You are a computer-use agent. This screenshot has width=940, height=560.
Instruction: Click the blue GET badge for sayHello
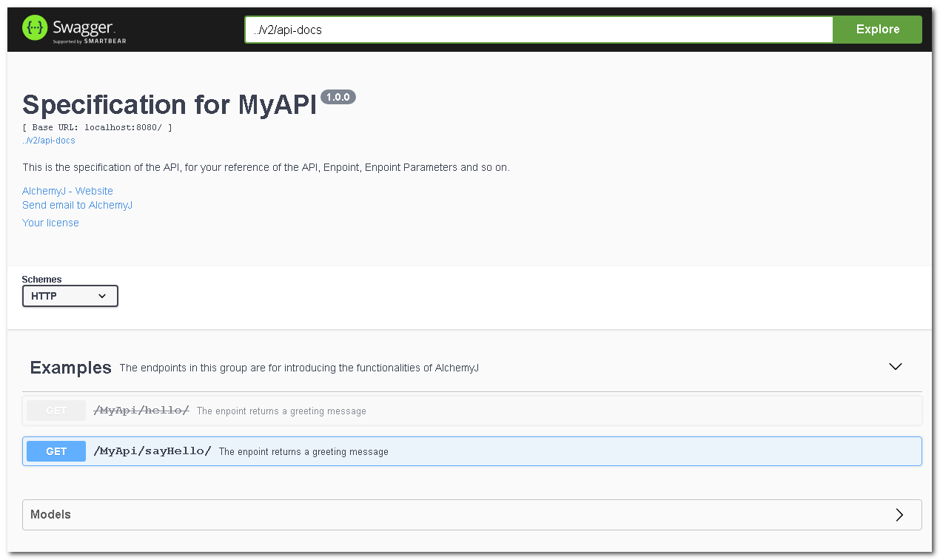tap(56, 451)
